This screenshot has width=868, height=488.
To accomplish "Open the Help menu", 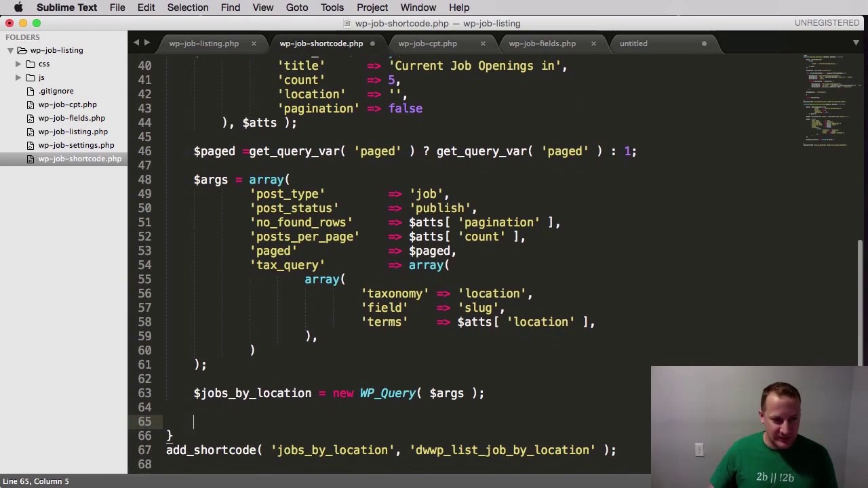I will tap(459, 7).
